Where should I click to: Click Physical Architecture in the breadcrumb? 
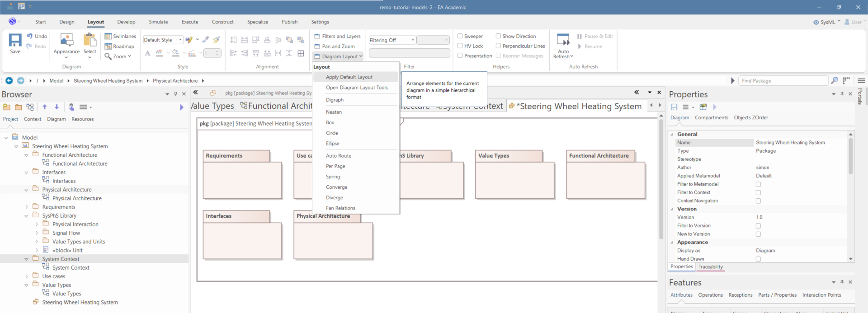tap(175, 81)
